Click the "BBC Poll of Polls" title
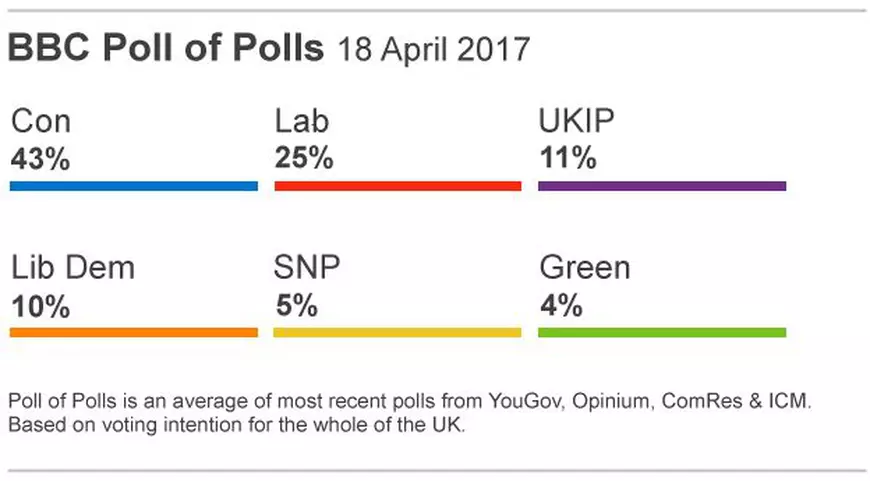The image size is (870, 481). pos(166,49)
